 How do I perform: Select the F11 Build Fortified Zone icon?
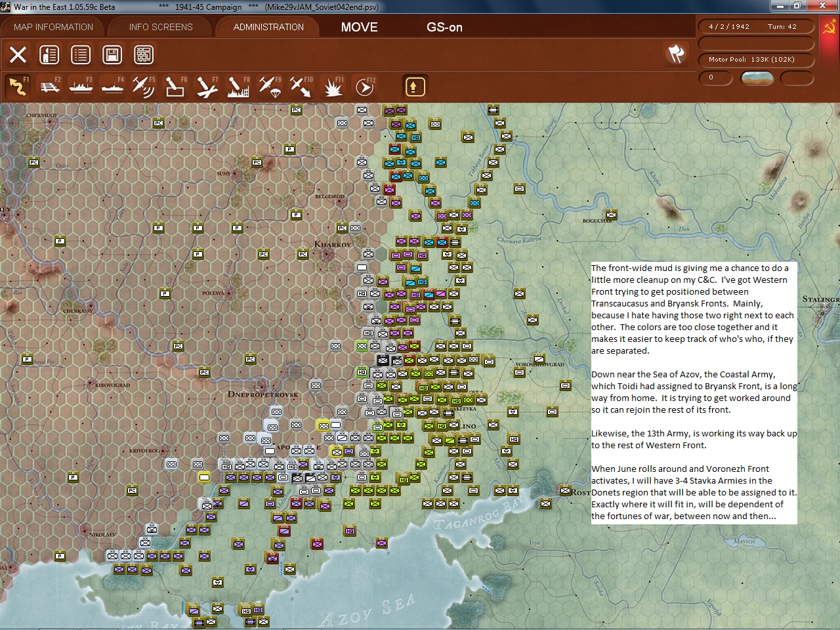[x=333, y=86]
